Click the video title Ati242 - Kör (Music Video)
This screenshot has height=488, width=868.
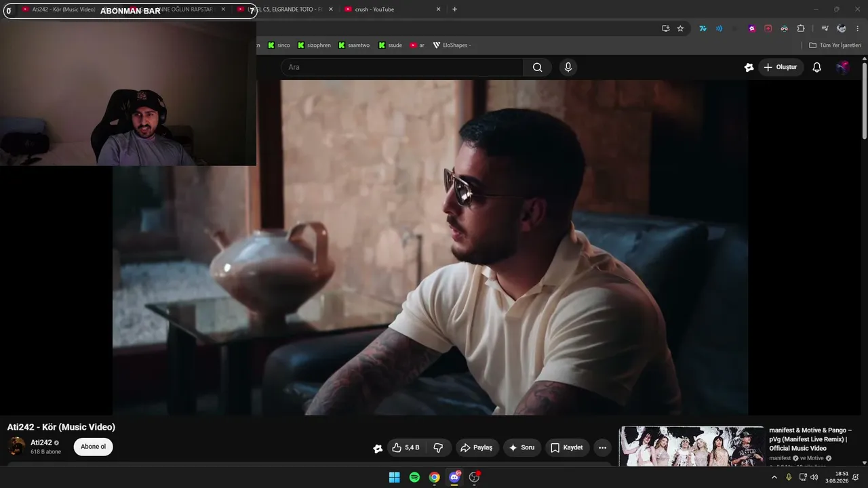tap(61, 427)
